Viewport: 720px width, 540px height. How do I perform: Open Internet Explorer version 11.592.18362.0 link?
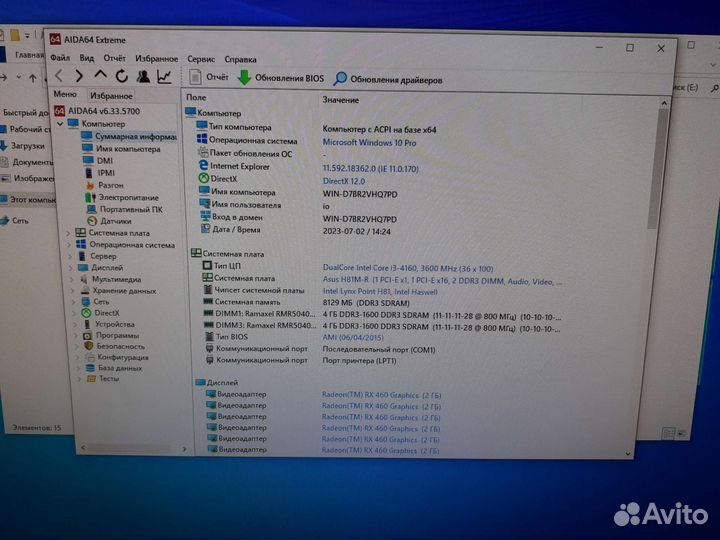[371, 169]
